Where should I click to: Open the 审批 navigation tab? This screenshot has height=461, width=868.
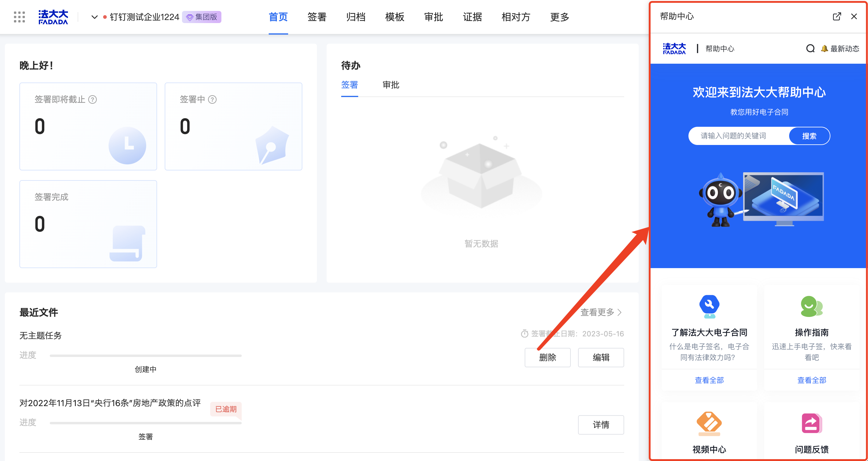pyautogui.click(x=433, y=17)
